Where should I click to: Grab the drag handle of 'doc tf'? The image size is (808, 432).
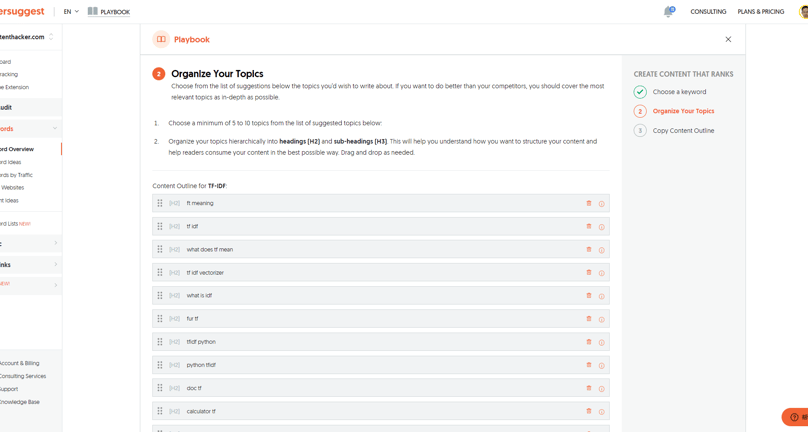[160, 388]
